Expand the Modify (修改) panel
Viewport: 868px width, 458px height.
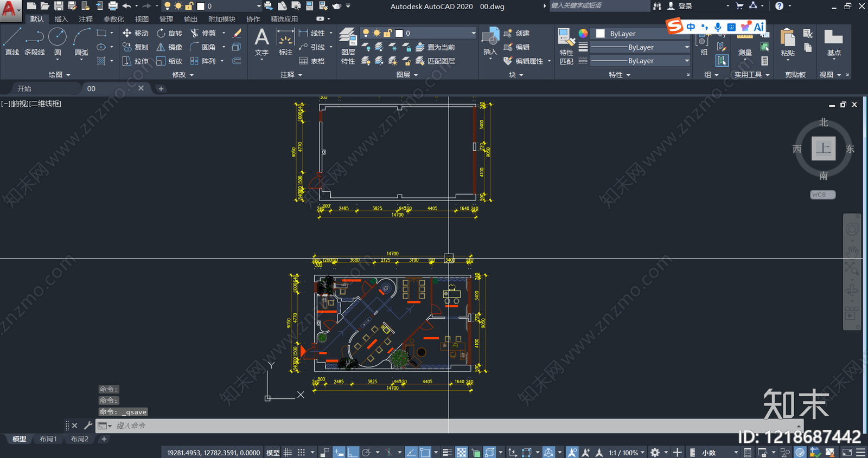point(183,75)
